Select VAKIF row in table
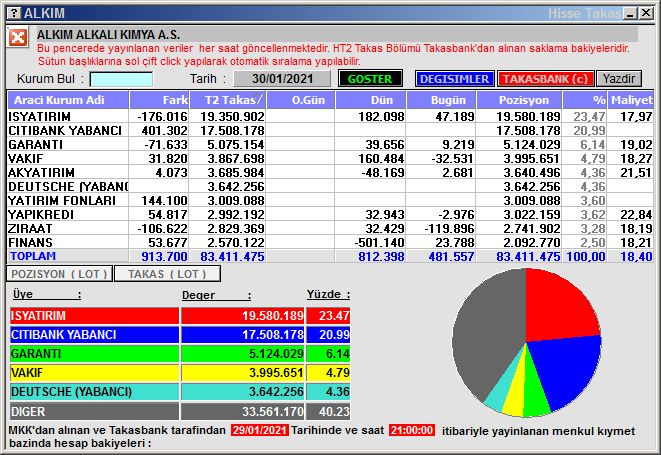The height and width of the screenshot is (455, 661). point(330,159)
